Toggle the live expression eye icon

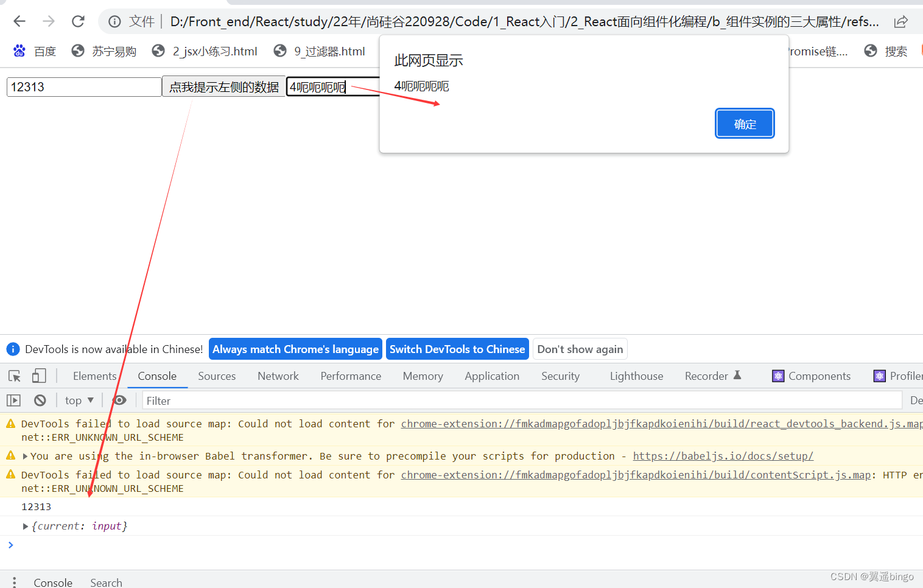point(120,400)
